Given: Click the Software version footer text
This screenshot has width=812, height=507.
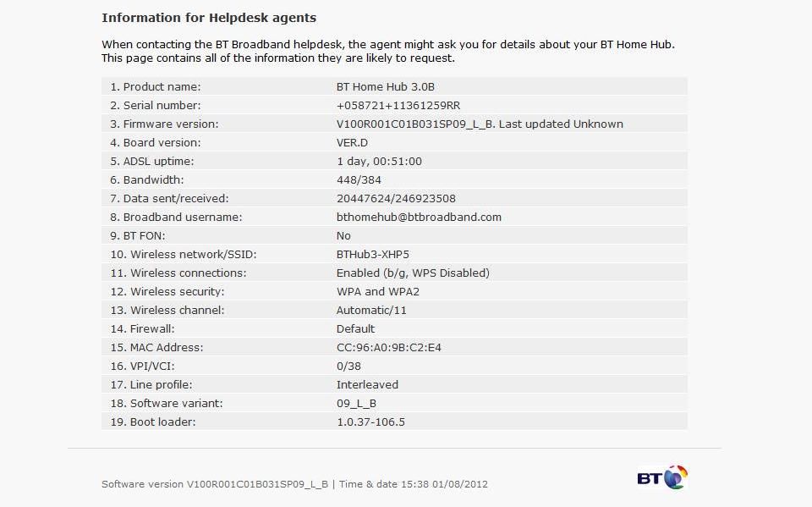Looking at the screenshot, I should 215,484.
